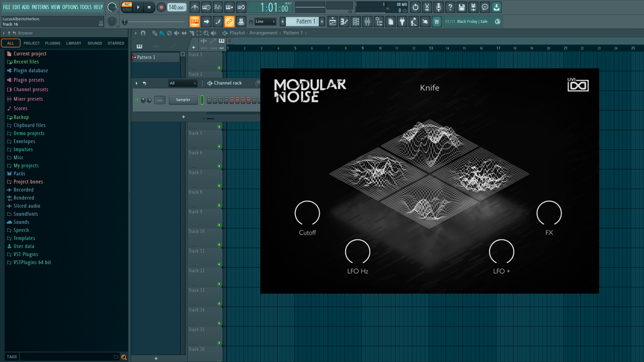Open the audio editor scissors icon
Screen dimensions: 644x362
[427, 7]
